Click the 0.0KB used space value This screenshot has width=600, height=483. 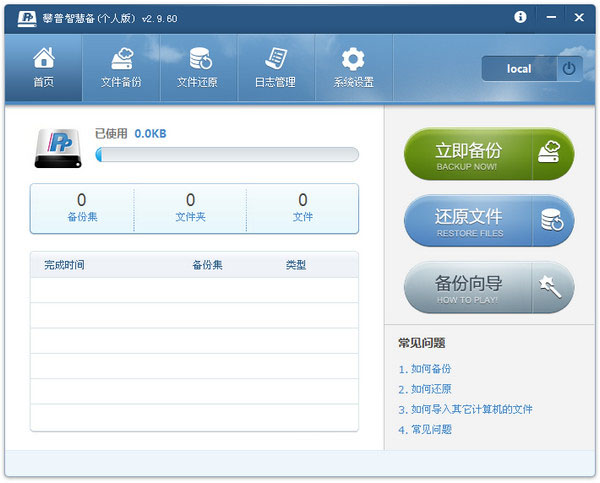[150, 134]
